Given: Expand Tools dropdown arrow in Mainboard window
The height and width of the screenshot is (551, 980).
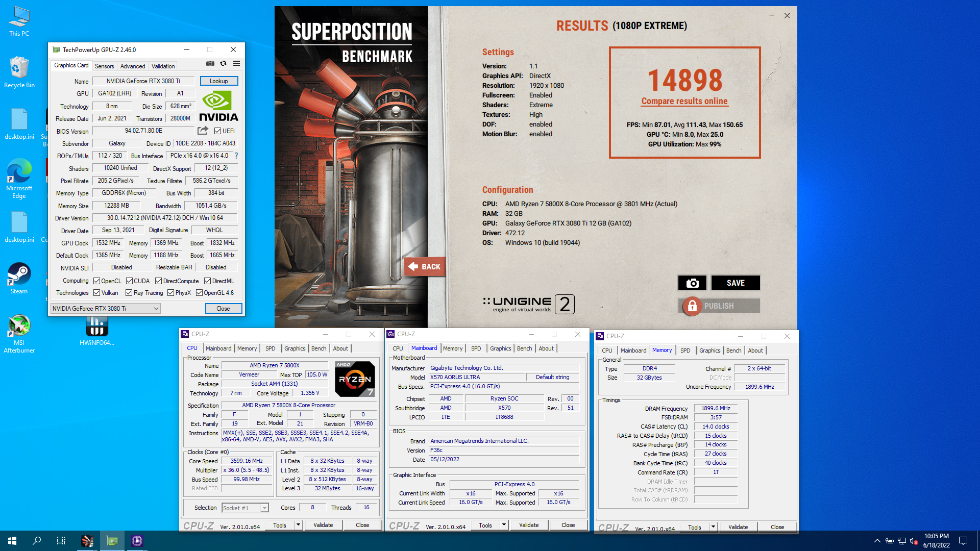Looking at the screenshot, I should point(504,525).
